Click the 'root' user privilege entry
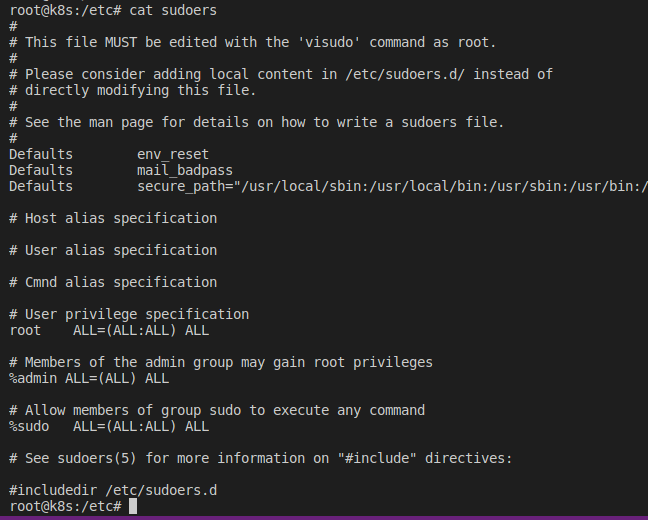This screenshot has height=520, width=648. (25, 330)
